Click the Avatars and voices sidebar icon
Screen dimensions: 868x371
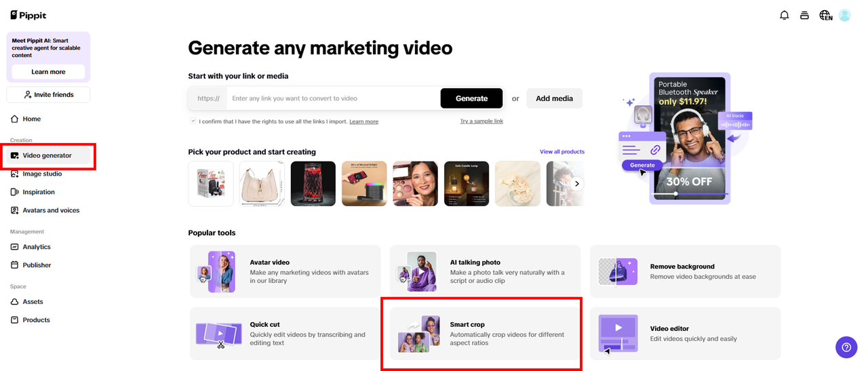point(15,210)
